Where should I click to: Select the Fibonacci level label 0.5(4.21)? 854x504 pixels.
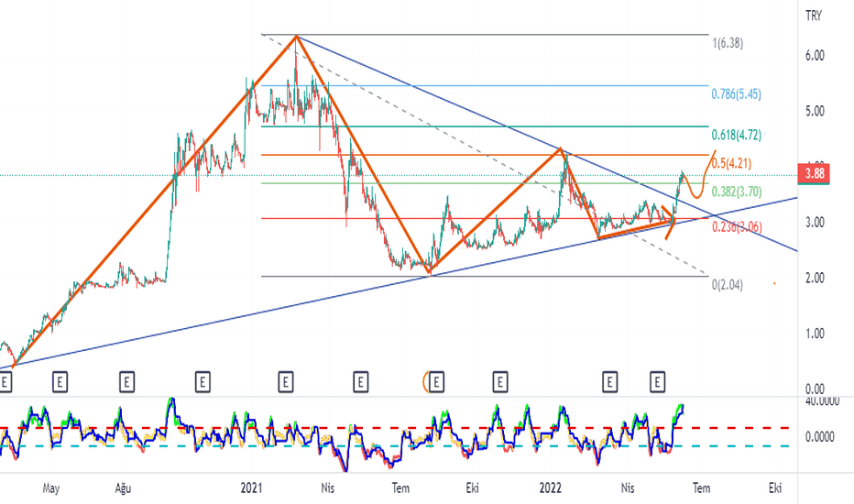click(731, 163)
